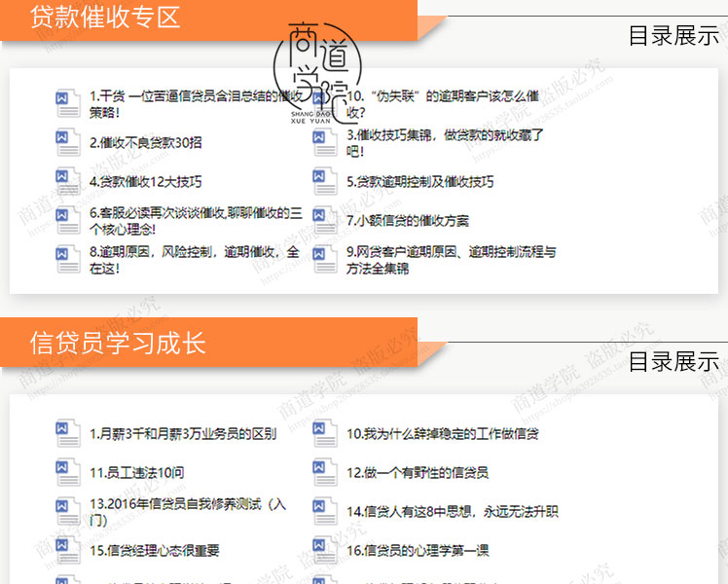The image size is (728, 584).
Task: Click the Word icon beside 月薪3千和月薪3万业务员的区别
Action: [68, 433]
